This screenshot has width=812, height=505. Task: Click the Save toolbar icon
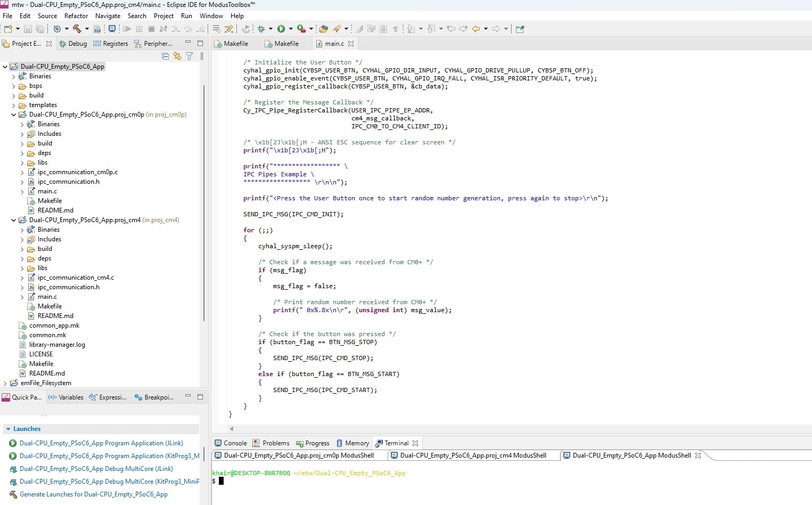point(28,29)
